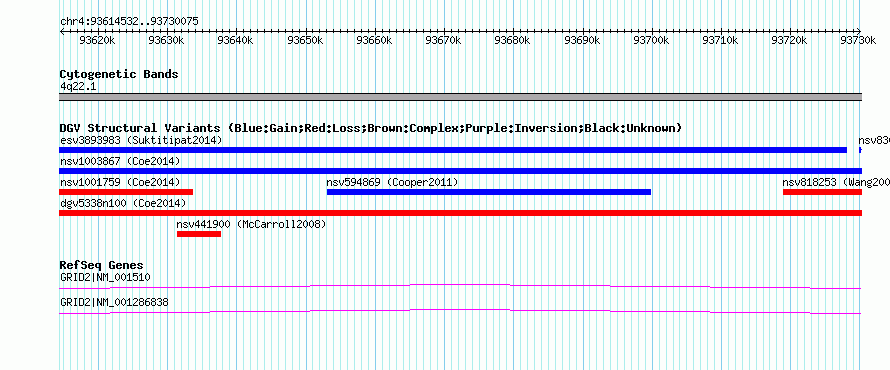Click the 4q22.1 cytogenetic band bar

click(460, 97)
